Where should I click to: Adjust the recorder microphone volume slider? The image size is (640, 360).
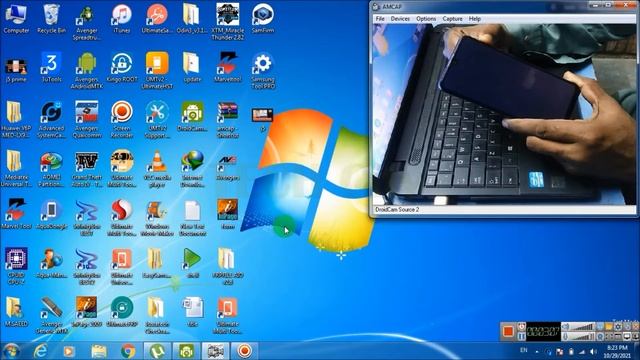click(x=583, y=336)
